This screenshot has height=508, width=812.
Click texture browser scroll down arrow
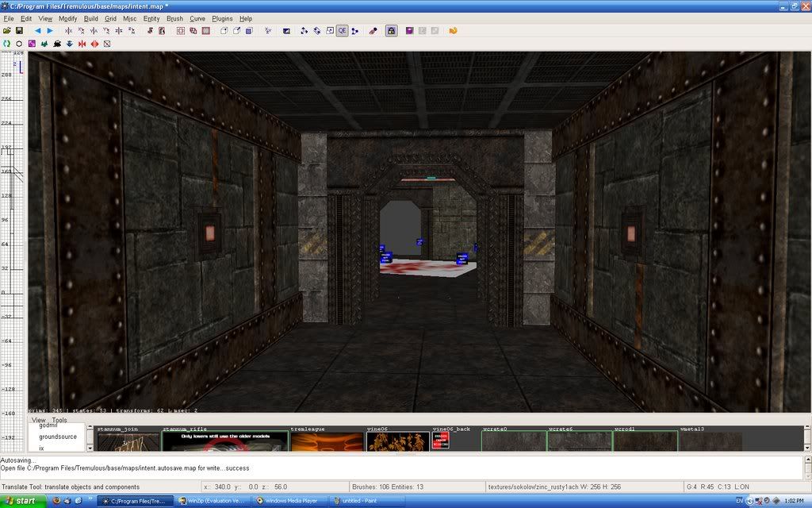point(806,448)
